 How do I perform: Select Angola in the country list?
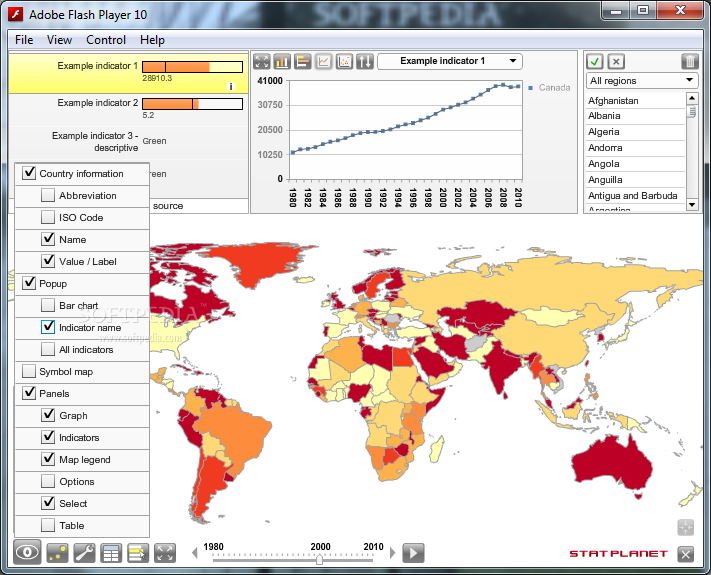tap(635, 164)
